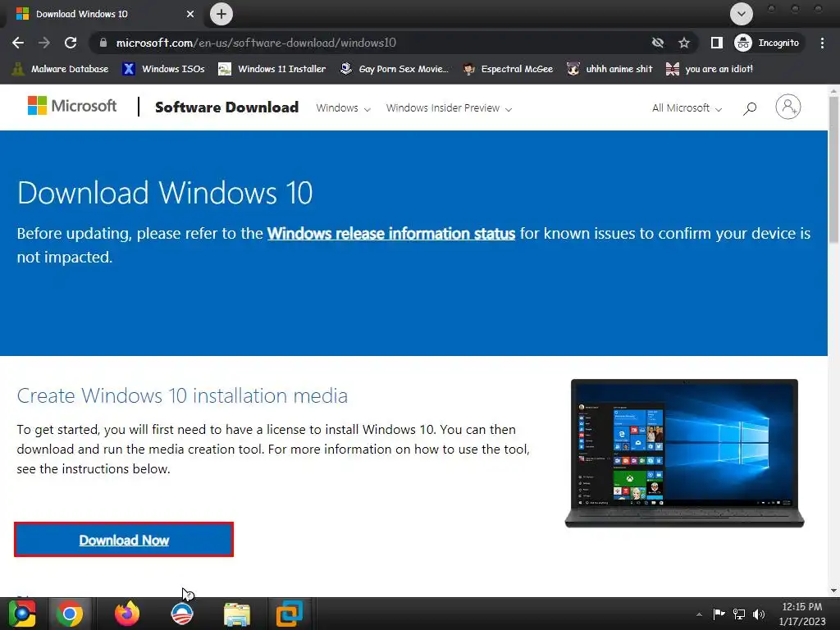Launch Firefox from the taskbar

127,614
